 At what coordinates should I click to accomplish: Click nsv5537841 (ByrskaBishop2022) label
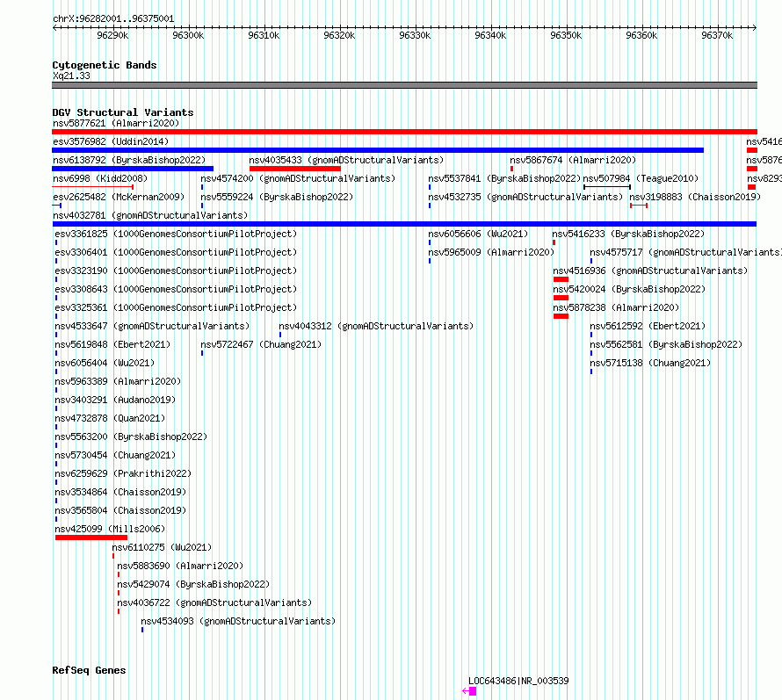504,178
